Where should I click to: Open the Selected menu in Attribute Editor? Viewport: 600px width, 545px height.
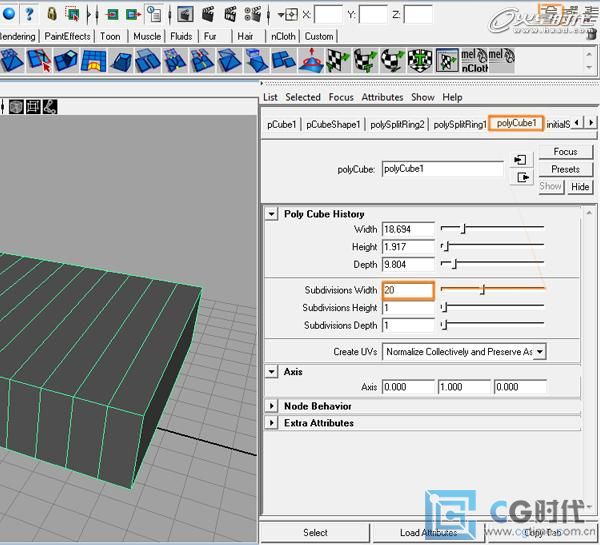(x=303, y=97)
